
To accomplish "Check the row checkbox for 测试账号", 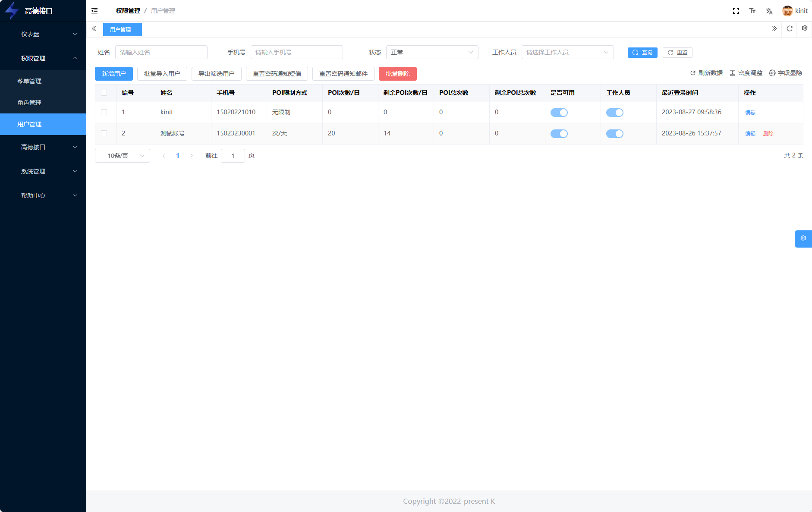I will pyautogui.click(x=104, y=133).
